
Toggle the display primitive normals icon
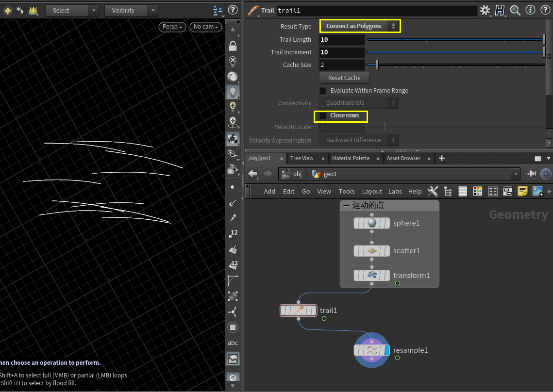pos(233,249)
